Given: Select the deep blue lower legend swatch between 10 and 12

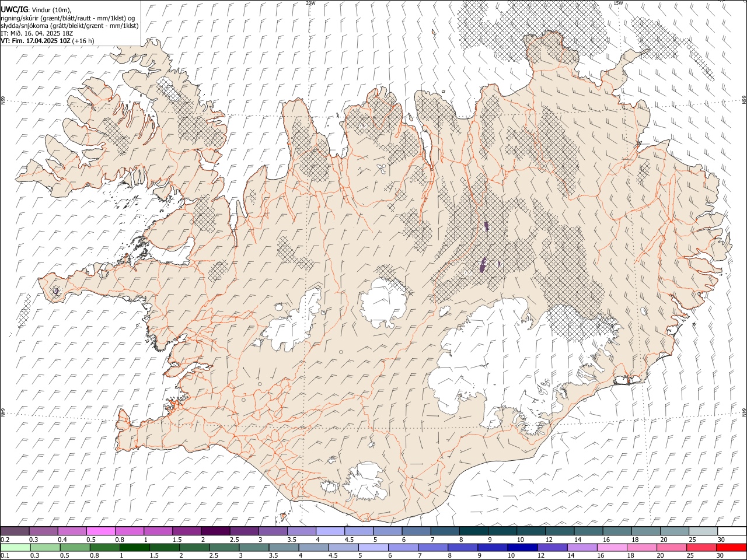Looking at the screenshot, I should coord(522,547).
